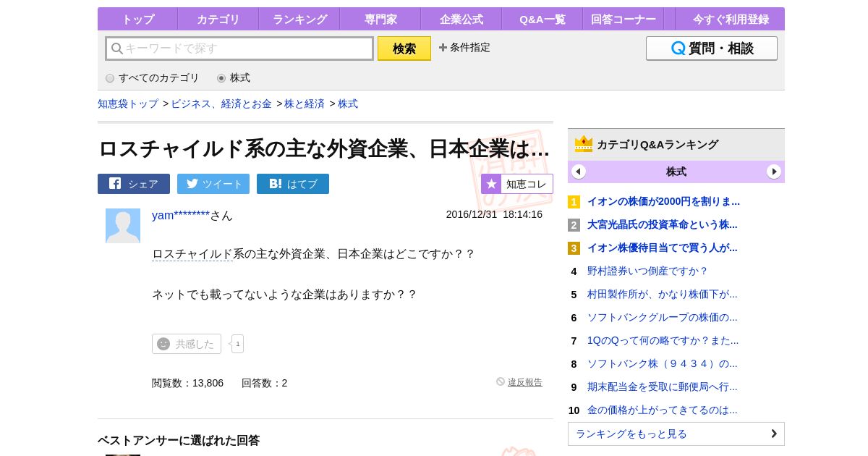Go to next ranking category arrow
This screenshot has height=456, width=868.
click(x=774, y=172)
